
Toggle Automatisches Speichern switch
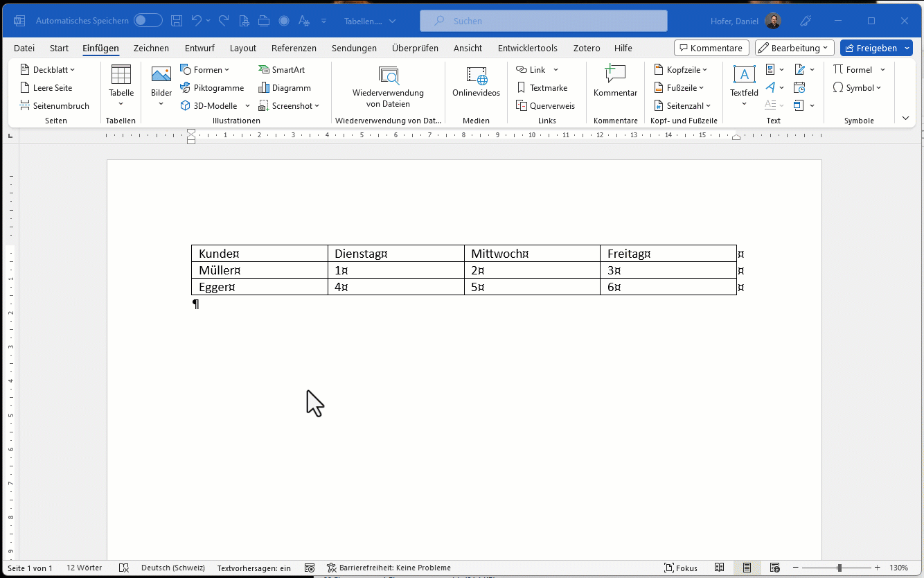pyautogui.click(x=148, y=21)
